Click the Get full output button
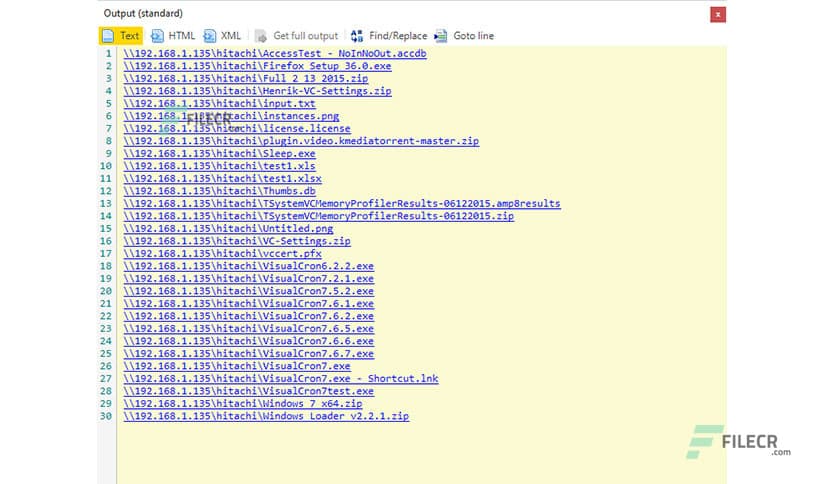 tap(296, 36)
